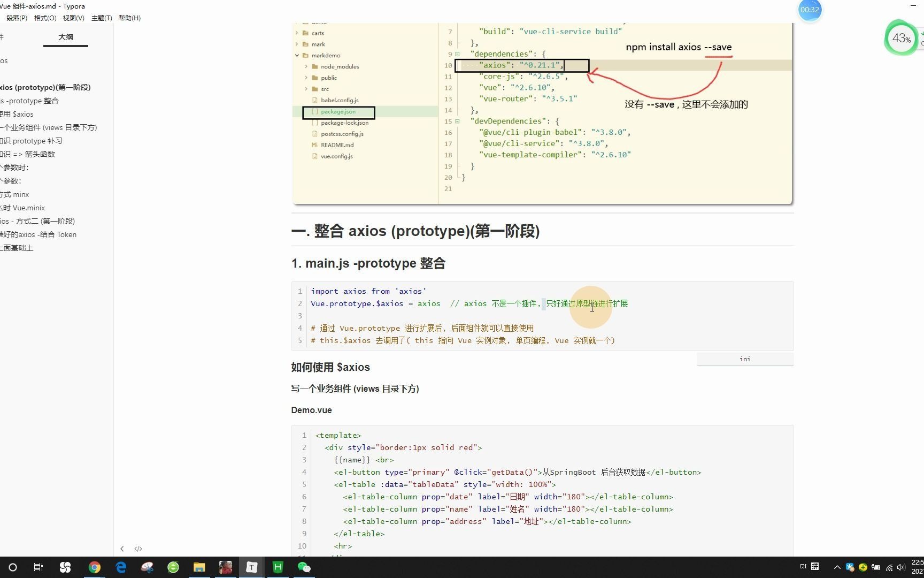The width and height of the screenshot is (924, 578).
Task: Jump to outline item 'prototype 补习'
Action: coord(31,141)
